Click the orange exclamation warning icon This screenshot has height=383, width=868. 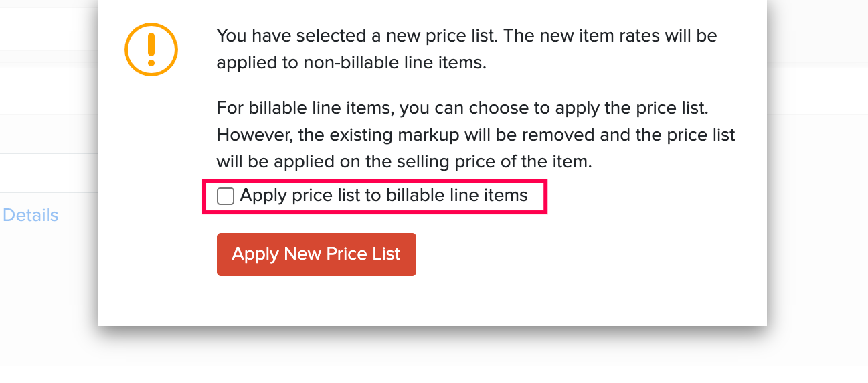coord(151,50)
